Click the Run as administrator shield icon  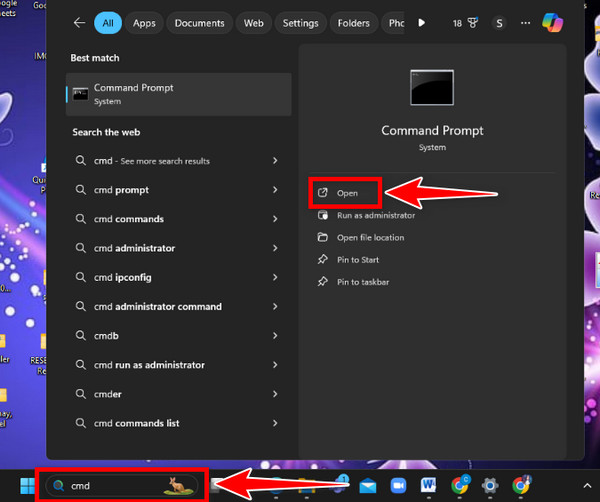point(323,215)
